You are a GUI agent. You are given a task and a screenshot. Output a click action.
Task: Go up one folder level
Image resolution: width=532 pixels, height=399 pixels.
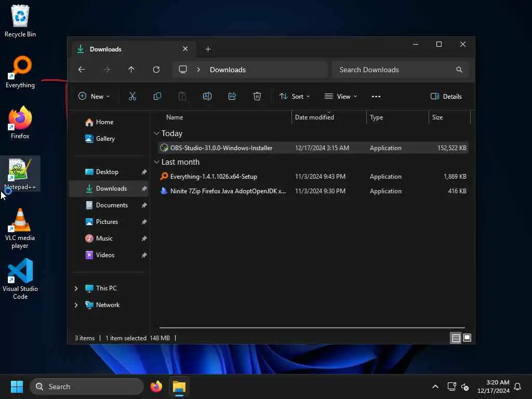[131, 70]
